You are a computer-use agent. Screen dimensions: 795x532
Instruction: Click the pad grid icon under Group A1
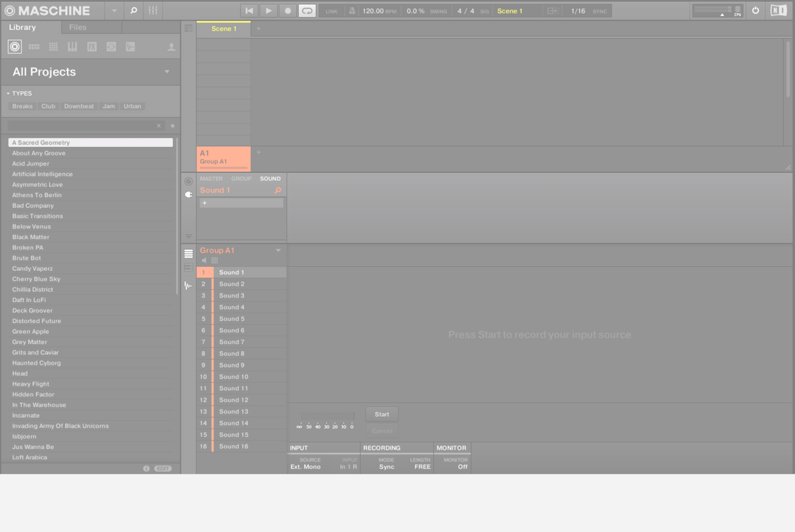click(x=215, y=260)
